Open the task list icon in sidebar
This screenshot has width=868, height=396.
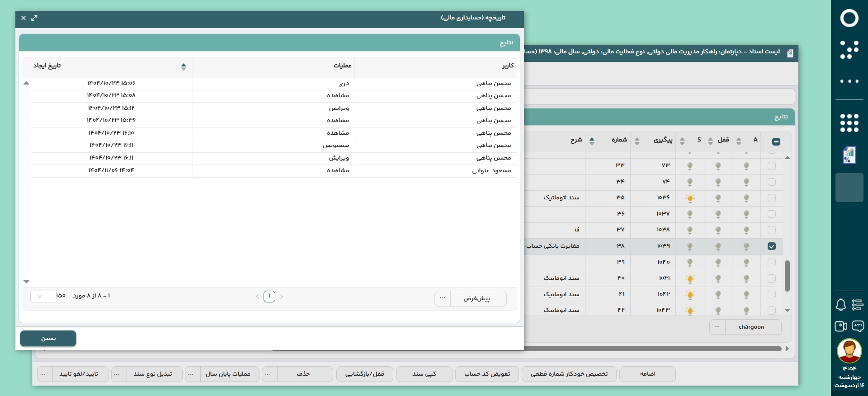click(858, 305)
